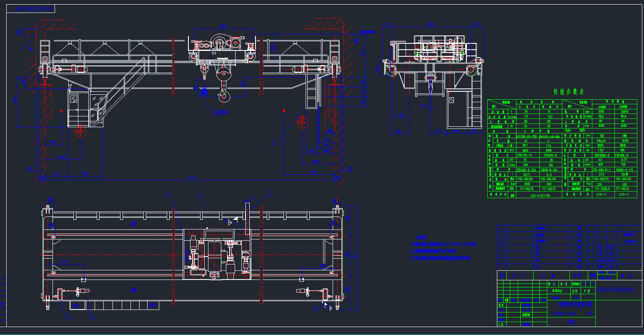
Task: Click the main hook in front elevation
Action: pos(224,97)
